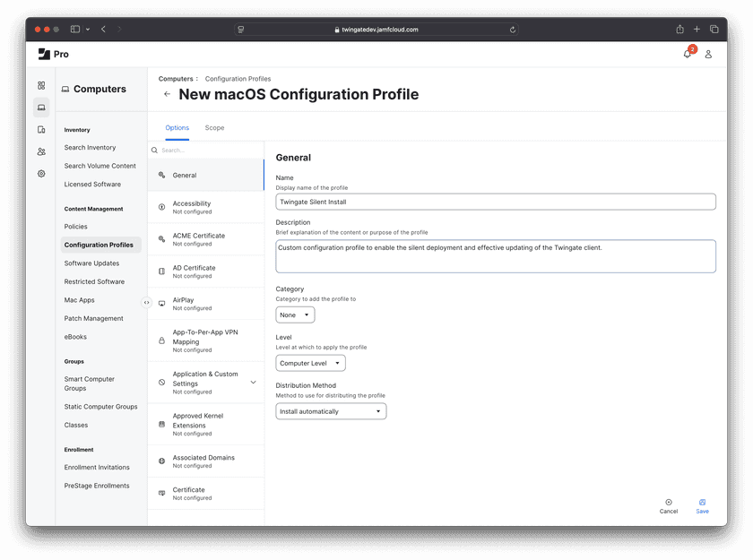Open the Dashboard grid icon in sidebar

(x=41, y=85)
